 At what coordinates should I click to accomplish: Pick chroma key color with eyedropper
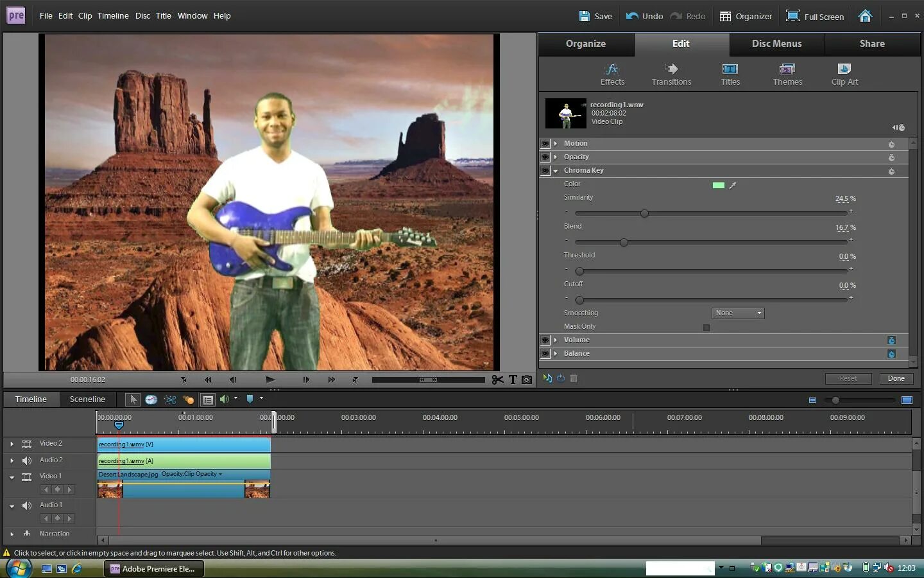pyautogui.click(x=733, y=186)
